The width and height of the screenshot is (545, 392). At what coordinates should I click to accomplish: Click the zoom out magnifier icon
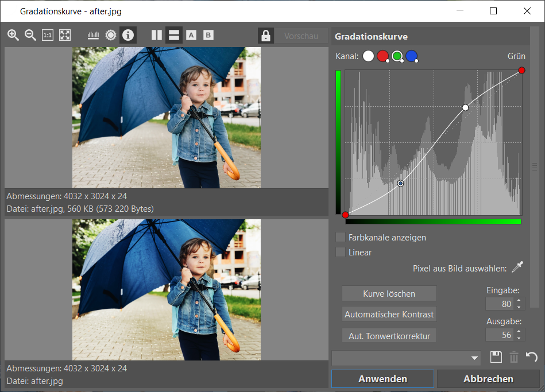coord(30,35)
